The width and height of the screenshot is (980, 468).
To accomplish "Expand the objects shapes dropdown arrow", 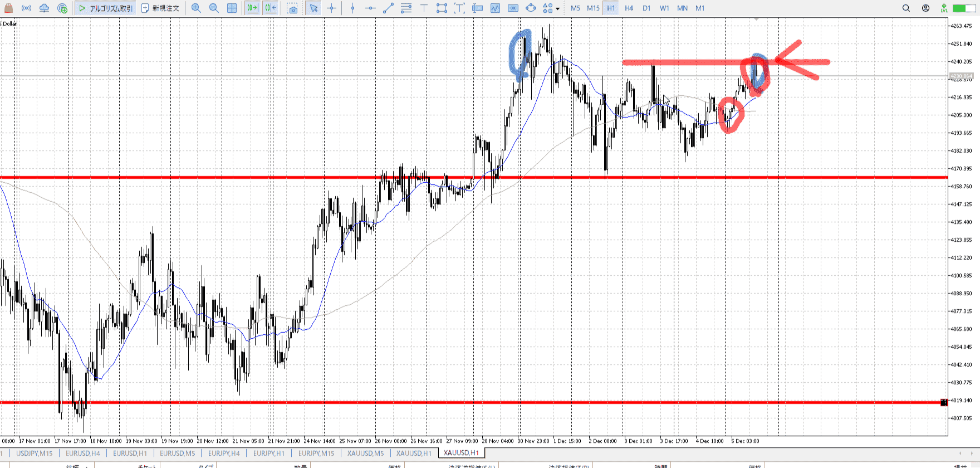I will click(x=557, y=9).
